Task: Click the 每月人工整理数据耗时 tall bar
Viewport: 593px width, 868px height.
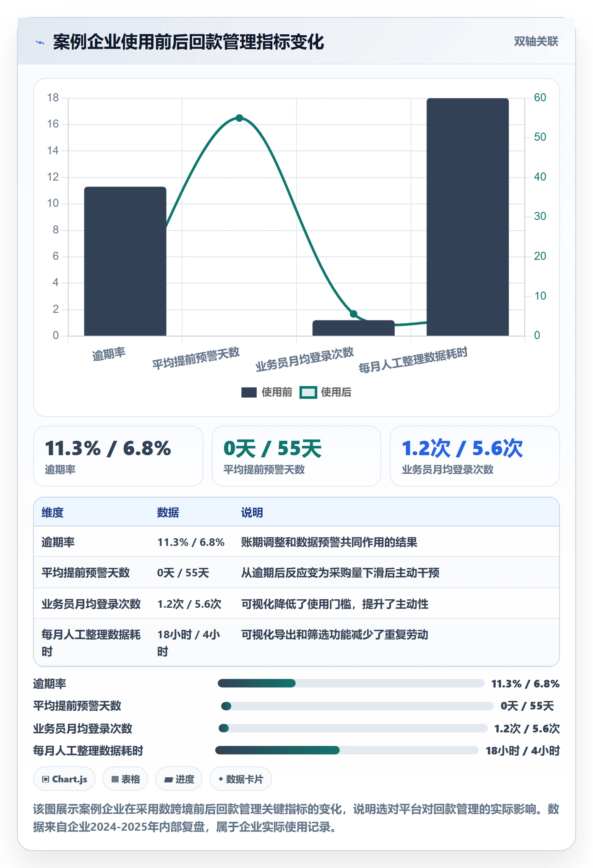Action: pyautogui.click(x=468, y=217)
